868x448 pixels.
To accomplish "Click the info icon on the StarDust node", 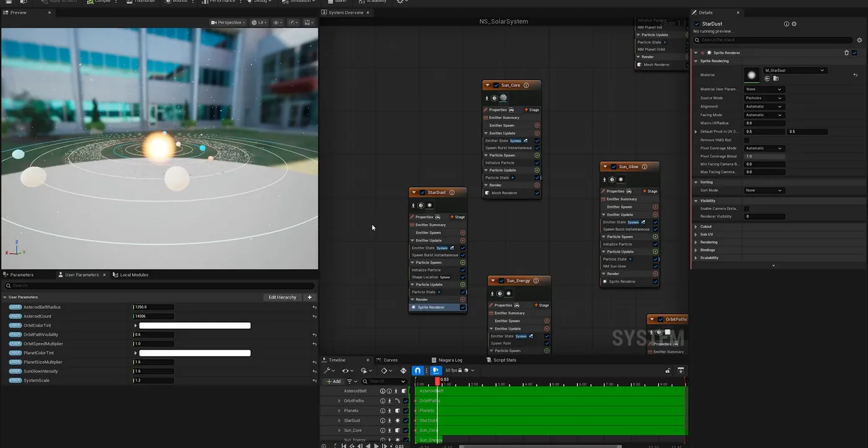I will (x=451, y=192).
